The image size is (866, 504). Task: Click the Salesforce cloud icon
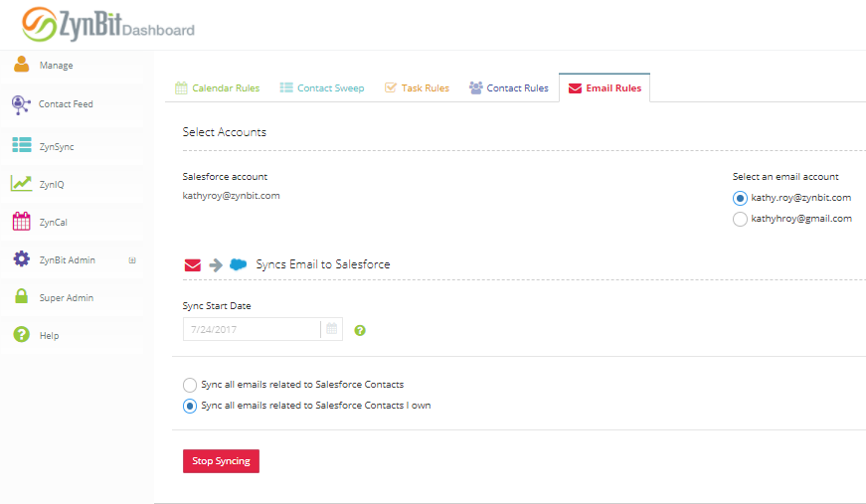coord(238,264)
